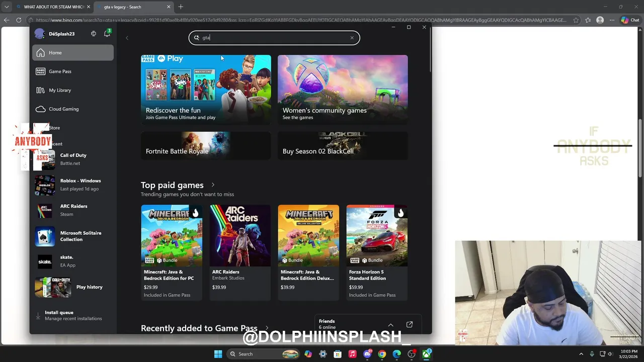Open the Forza Horizon 5 Standard Edition card
The image size is (644, 362).
click(377, 252)
